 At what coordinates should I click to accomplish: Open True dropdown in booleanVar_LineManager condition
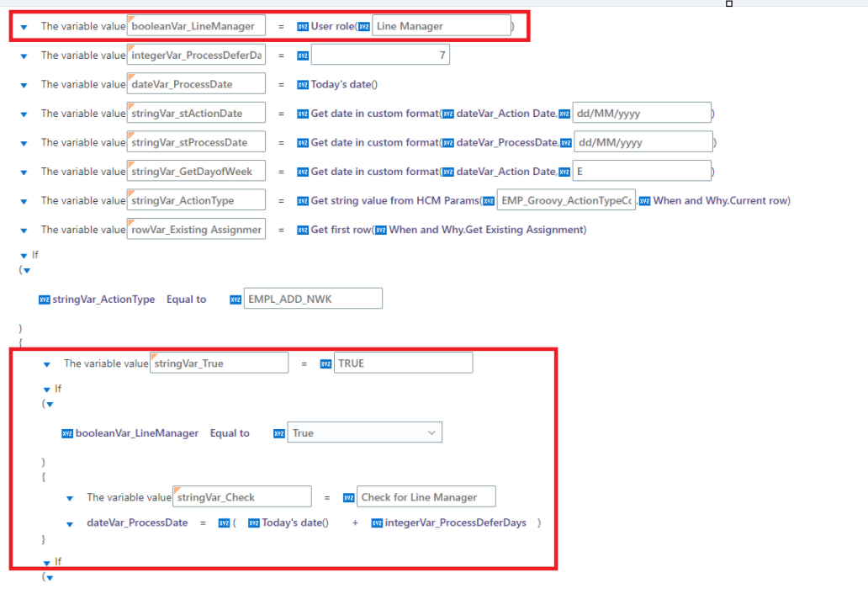tap(364, 432)
